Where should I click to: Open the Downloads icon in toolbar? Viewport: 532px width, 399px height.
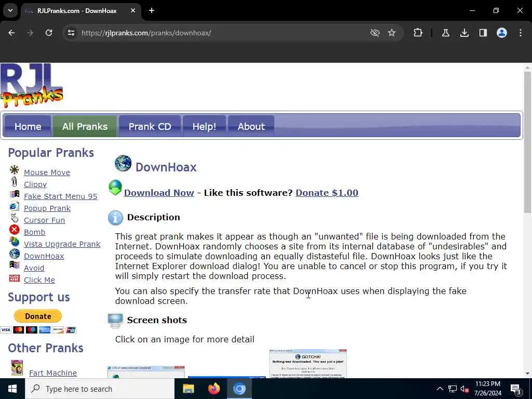click(464, 33)
